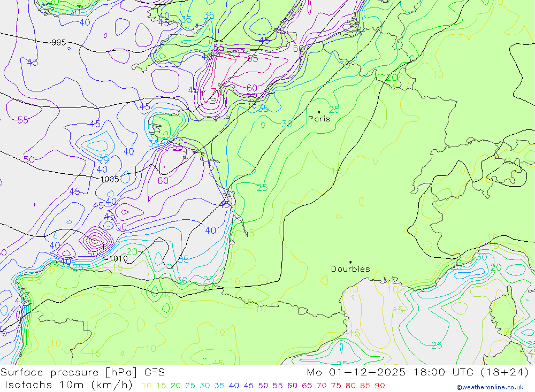This screenshot has width=535, height=392.
Task: Pick legend value 20 in isotachs scale
Action: point(175,386)
